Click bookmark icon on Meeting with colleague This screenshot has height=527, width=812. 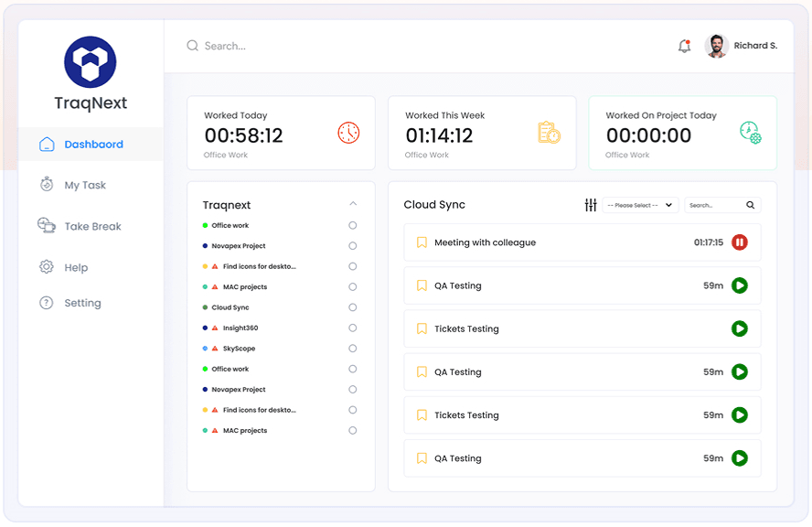click(422, 242)
